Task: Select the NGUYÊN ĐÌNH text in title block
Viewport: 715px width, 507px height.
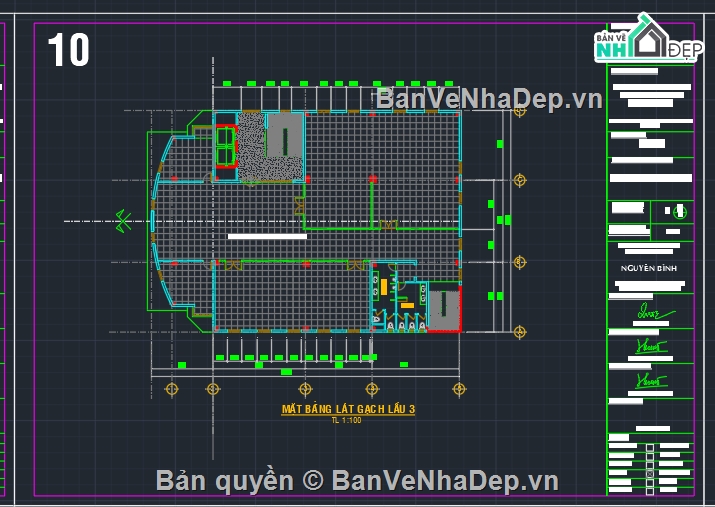Action: [648, 269]
